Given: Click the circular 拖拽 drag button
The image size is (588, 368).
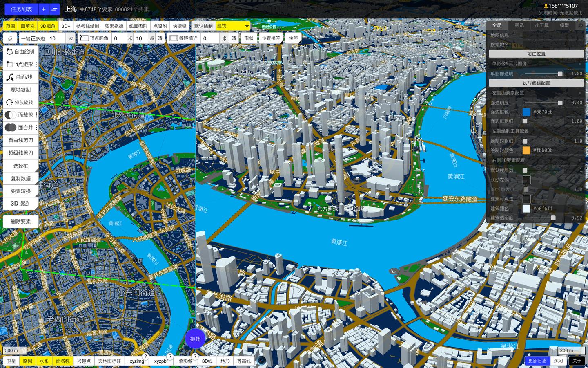Looking at the screenshot, I should tap(195, 339).
